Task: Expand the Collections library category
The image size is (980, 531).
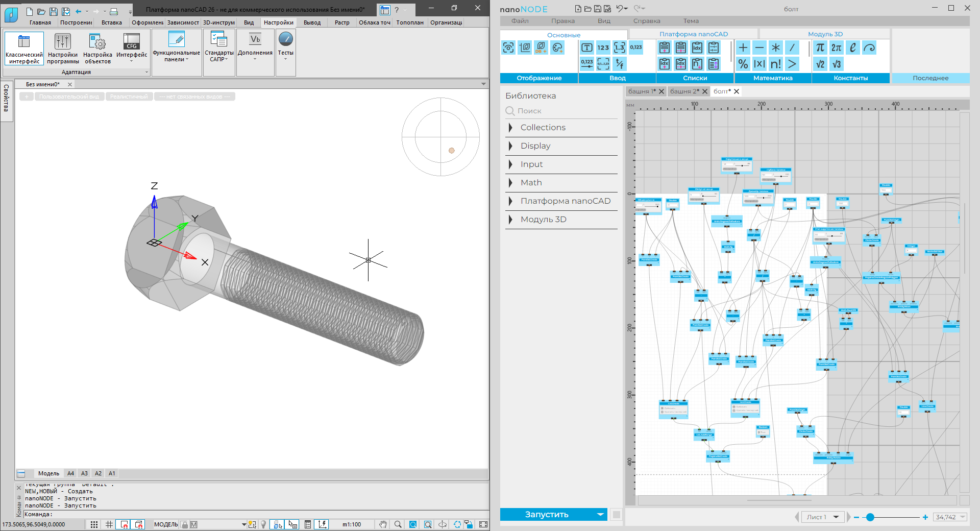Action: pos(543,128)
